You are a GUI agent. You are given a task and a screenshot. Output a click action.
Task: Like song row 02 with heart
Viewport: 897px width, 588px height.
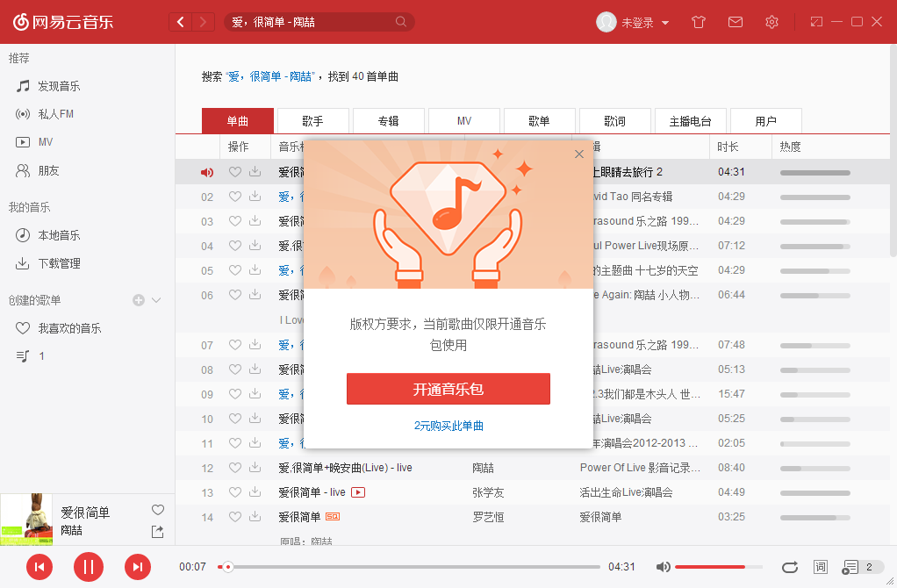(235, 197)
